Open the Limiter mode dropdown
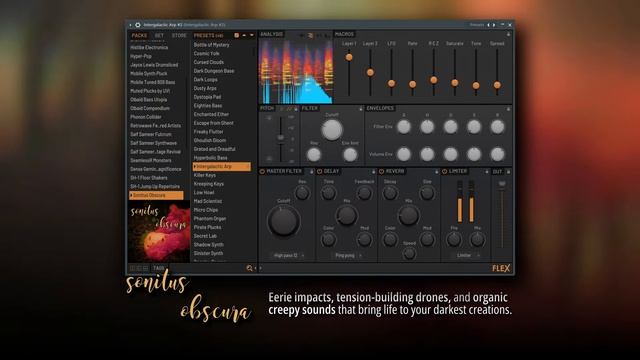Viewport: 640px width, 360px height. 467,256
